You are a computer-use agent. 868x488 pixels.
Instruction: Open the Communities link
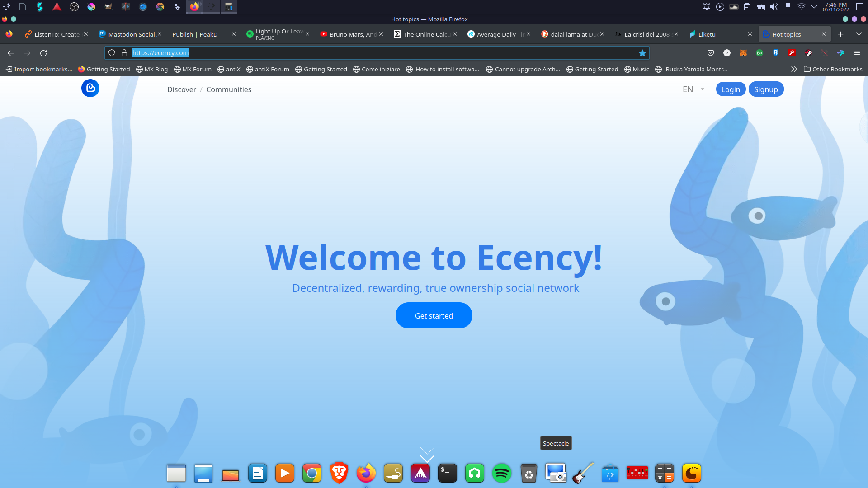(x=229, y=89)
